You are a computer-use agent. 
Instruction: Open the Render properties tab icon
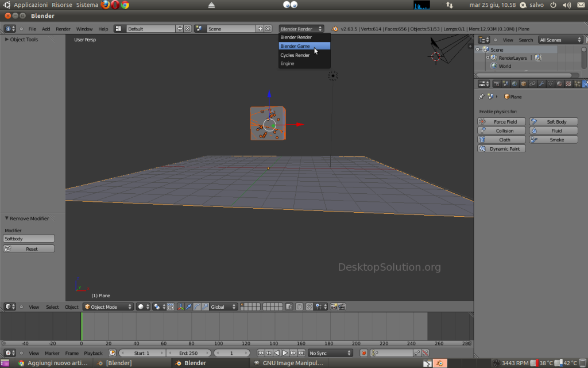point(496,84)
